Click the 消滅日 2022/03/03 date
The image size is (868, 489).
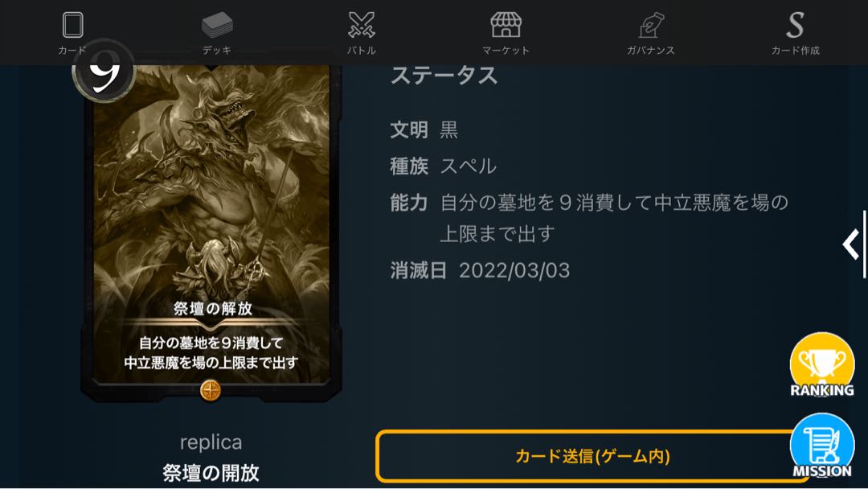[514, 270]
